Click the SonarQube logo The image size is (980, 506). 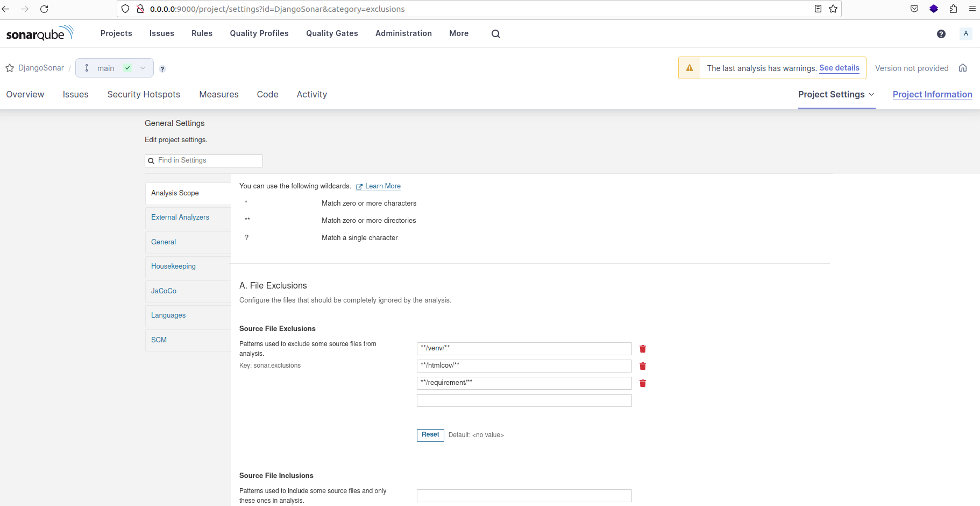tap(40, 33)
